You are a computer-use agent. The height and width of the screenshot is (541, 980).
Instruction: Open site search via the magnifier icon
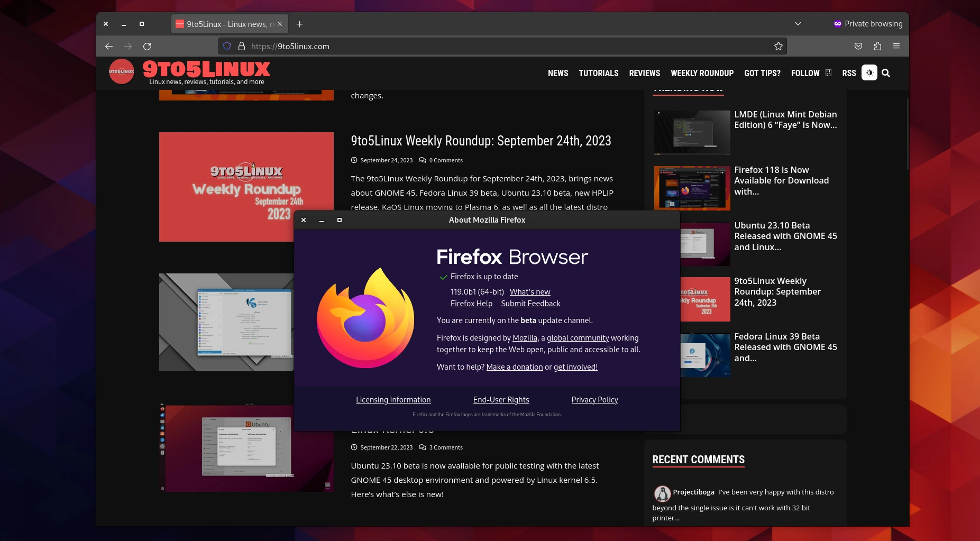click(x=886, y=73)
